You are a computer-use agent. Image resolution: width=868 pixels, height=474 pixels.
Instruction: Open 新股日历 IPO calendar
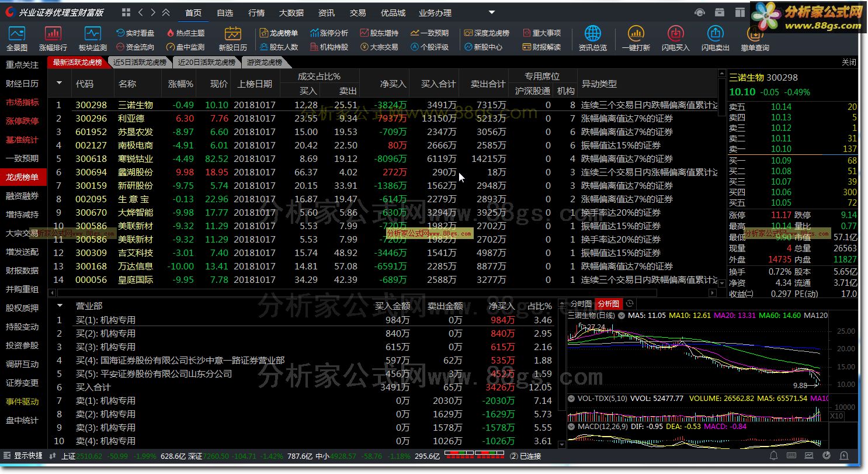[233, 39]
